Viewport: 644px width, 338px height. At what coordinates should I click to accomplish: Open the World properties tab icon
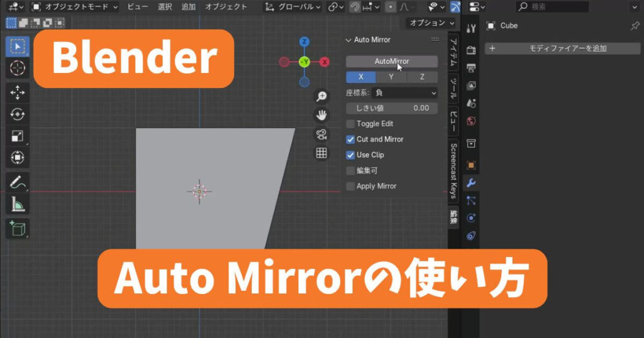(471, 121)
